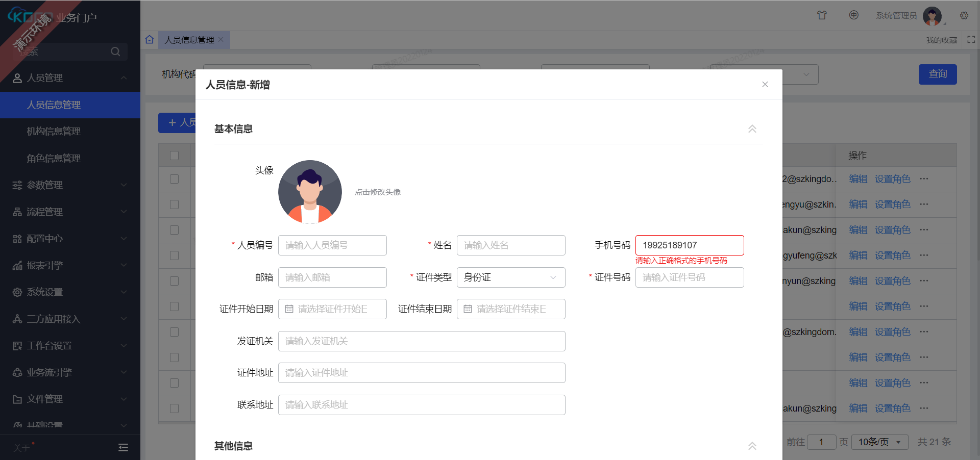Viewport: 980px width, 460px height.
Task: Expand 系统设置 in sidebar
Action: 70,292
